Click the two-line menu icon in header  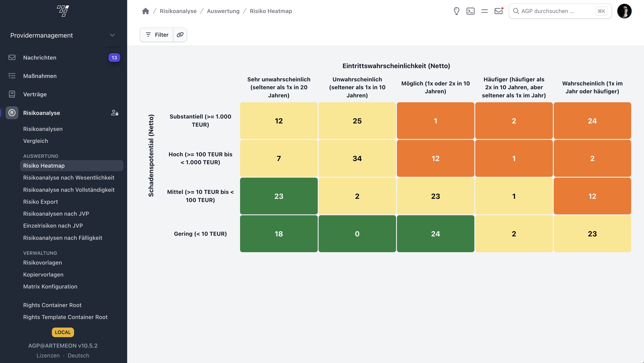[x=484, y=11]
